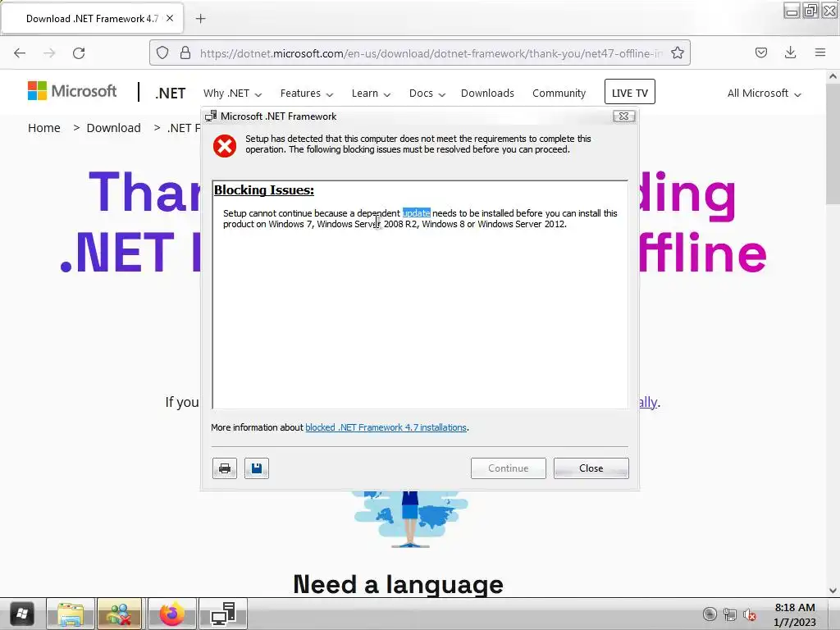
Task: Click the Home breadcrumb link
Action: [x=44, y=128]
